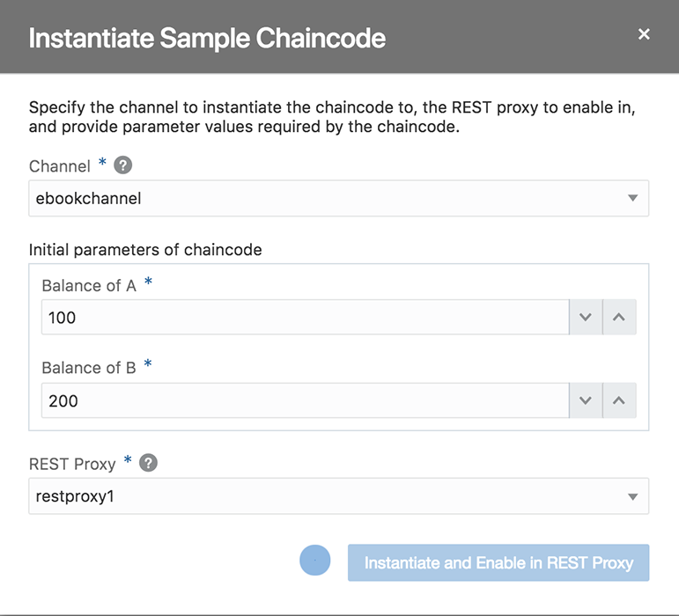Click the Instantiate Sample Chaincode title
Viewport: 679px width, 616px height.
coord(207,38)
